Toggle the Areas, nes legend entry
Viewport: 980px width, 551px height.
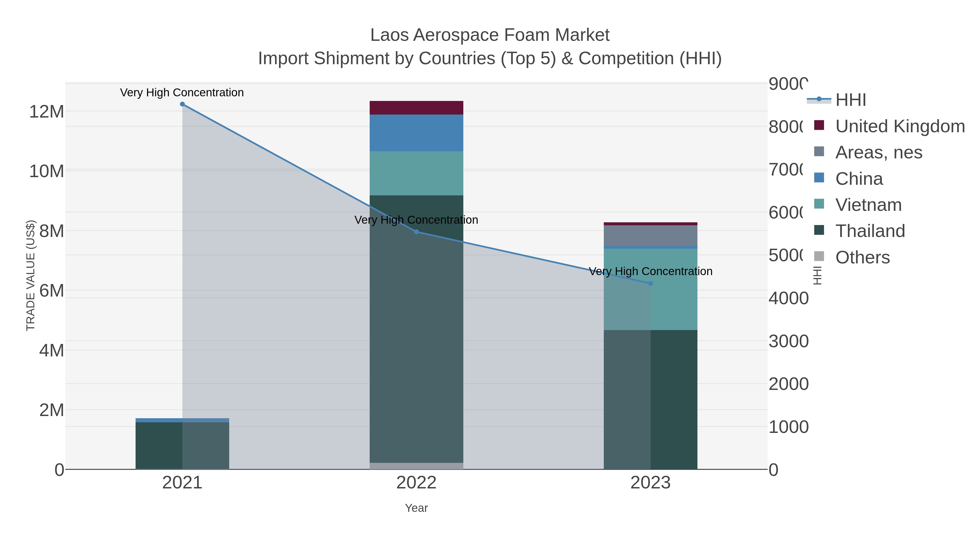[868, 152]
